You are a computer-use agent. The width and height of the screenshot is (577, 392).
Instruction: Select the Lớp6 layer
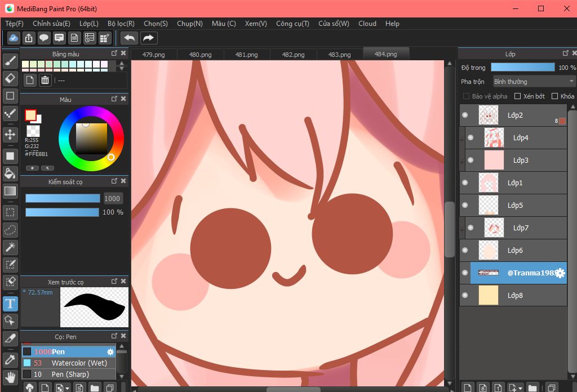point(513,251)
